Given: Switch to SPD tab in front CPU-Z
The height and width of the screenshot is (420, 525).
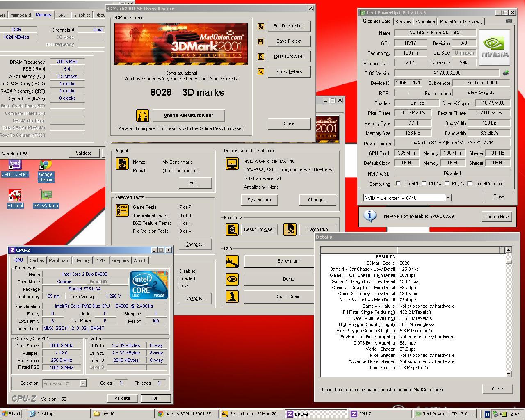Looking at the screenshot, I should [100, 260].
